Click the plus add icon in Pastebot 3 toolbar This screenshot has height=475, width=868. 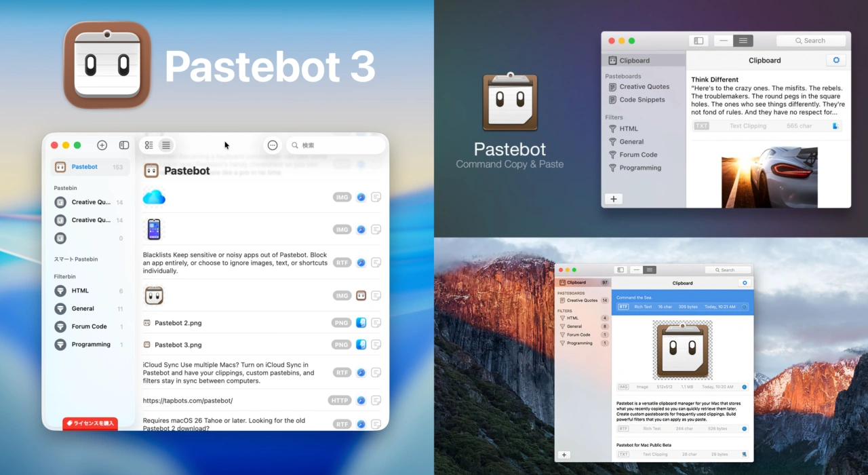pos(102,145)
